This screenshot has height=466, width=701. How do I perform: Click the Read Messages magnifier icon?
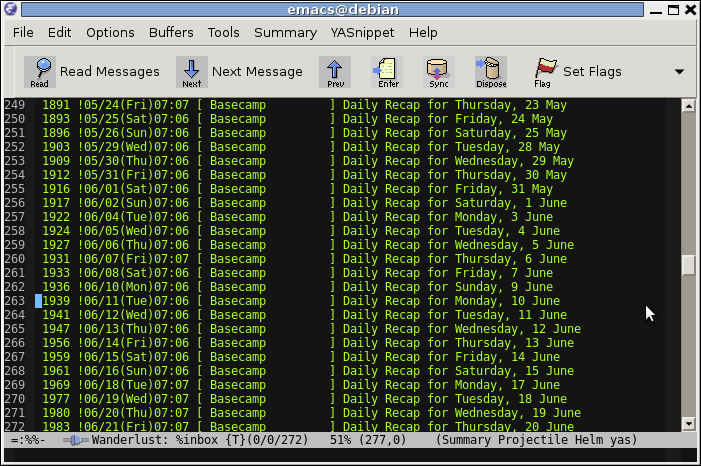tap(40, 72)
